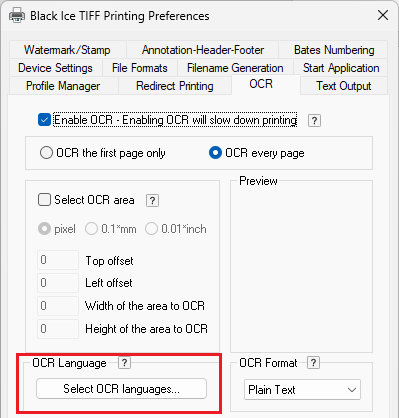This screenshot has width=399, height=418.
Task: Choose OCR the first page only
Action: (x=46, y=153)
